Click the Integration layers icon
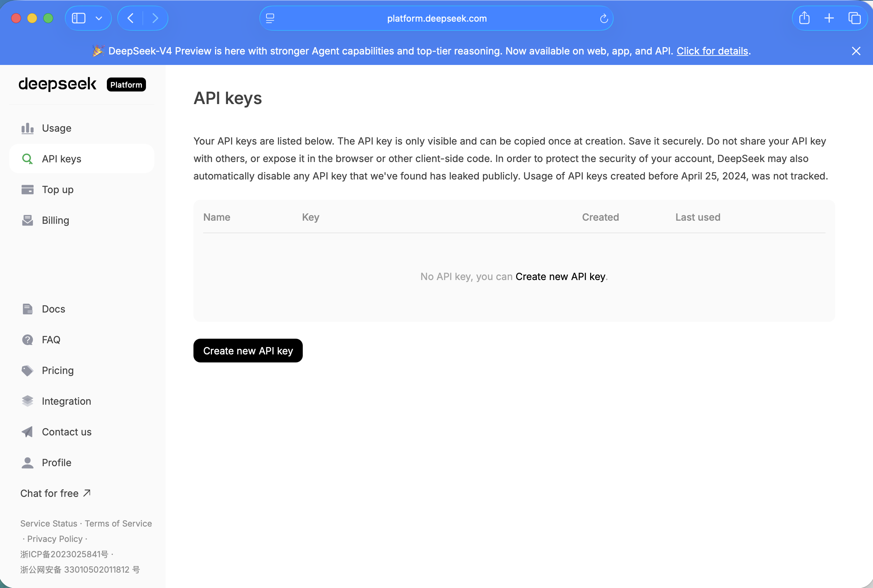The width and height of the screenshot is (873, 588). (x=27, y=401)
